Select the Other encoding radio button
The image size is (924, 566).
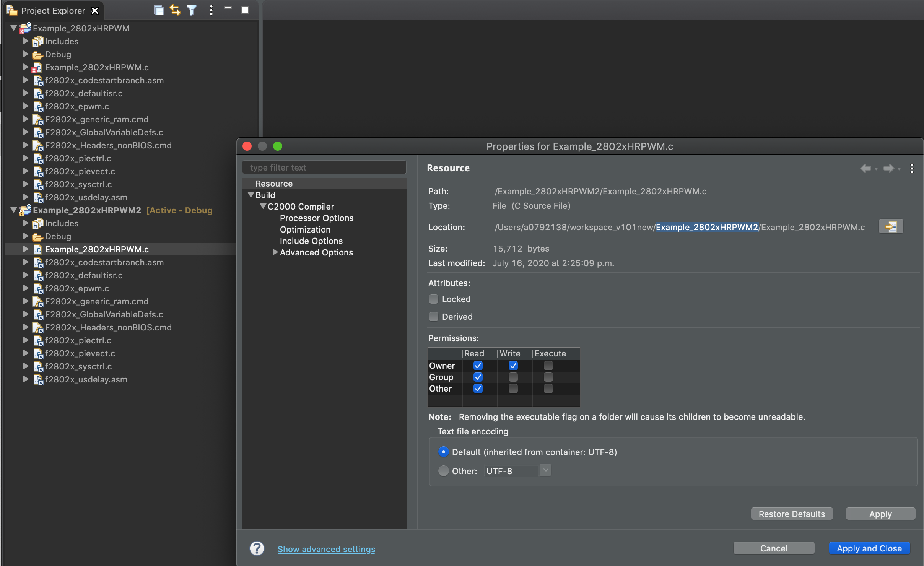[x=443, y=471]
